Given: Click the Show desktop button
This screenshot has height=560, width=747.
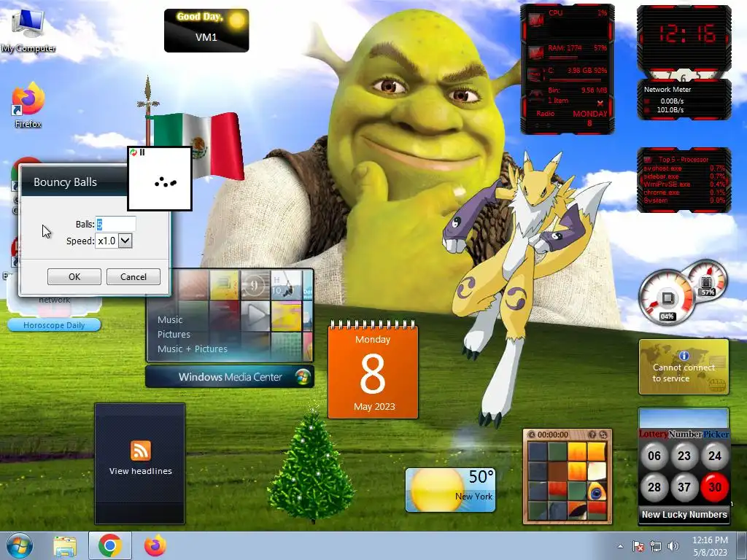Looking at the screenshot, I should coord(742,545).
